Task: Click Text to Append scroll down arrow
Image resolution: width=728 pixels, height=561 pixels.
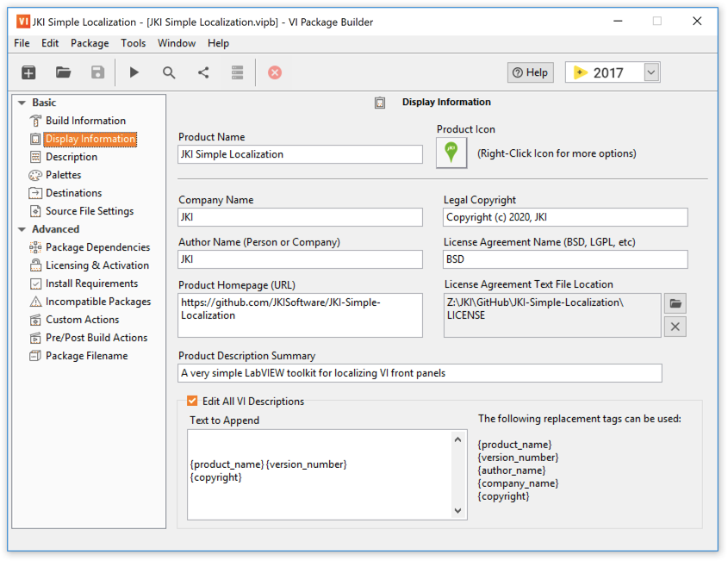Action: point(457,510)
